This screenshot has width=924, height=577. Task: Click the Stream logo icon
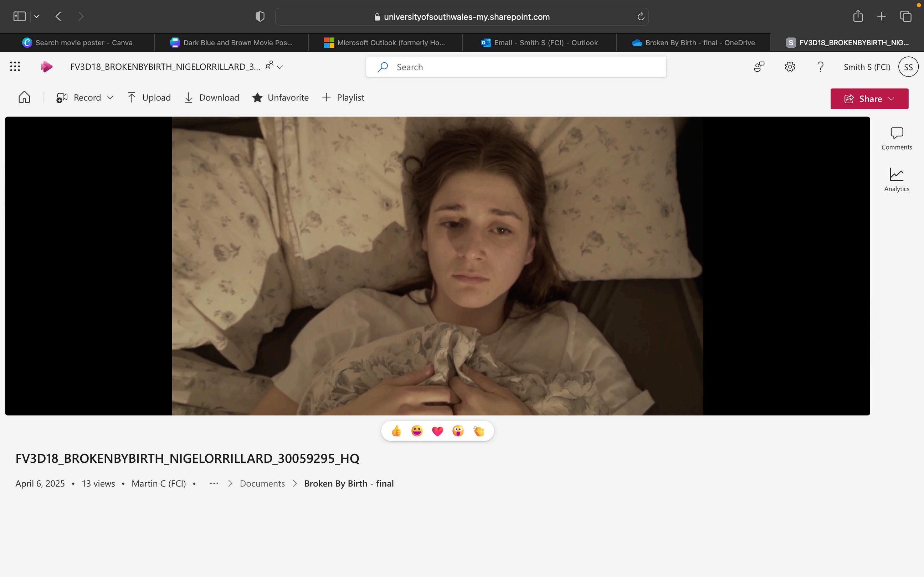46,67
